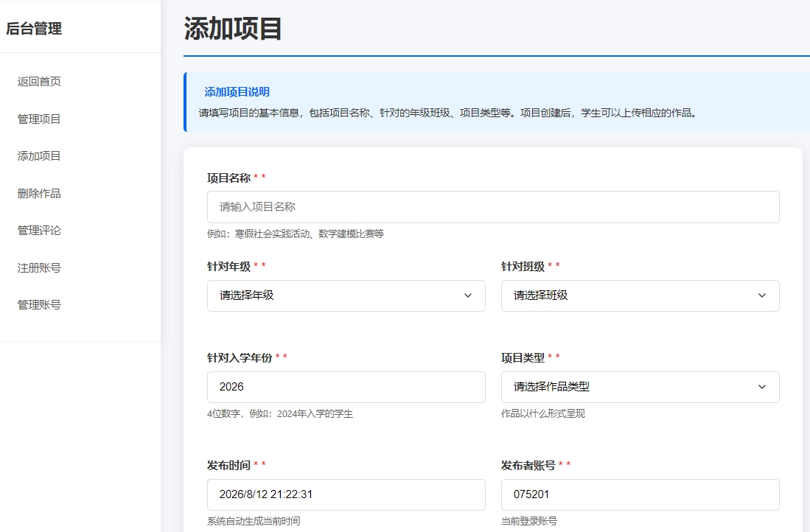Open 管理评论 in the sidebar

tap(39, 231)
